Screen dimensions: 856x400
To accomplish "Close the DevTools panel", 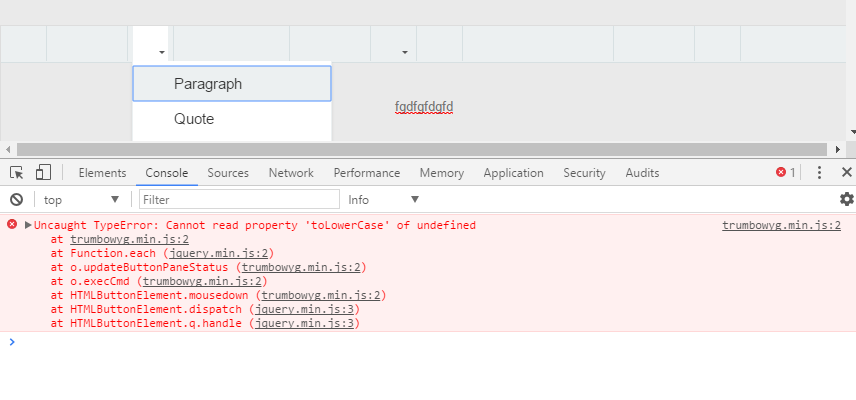I will tap(847, 172).
